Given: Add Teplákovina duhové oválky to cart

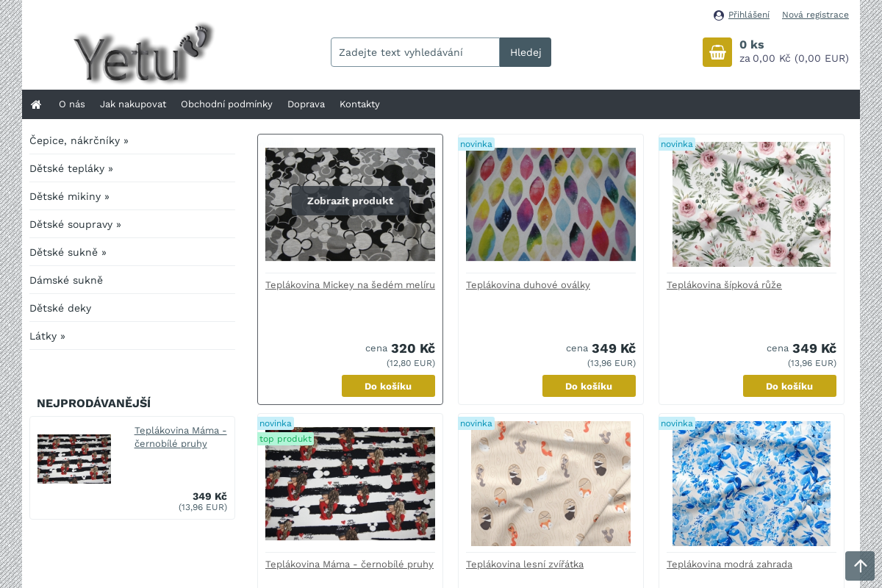Looking at the screenshot, I should pyautogui.click(x=589, y=386).
